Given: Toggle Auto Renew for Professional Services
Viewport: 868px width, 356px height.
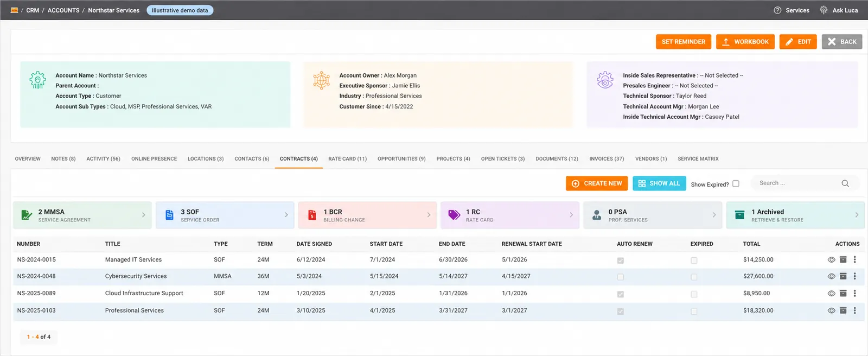Looking at the screenshot, I should click(x=621, y=311).
